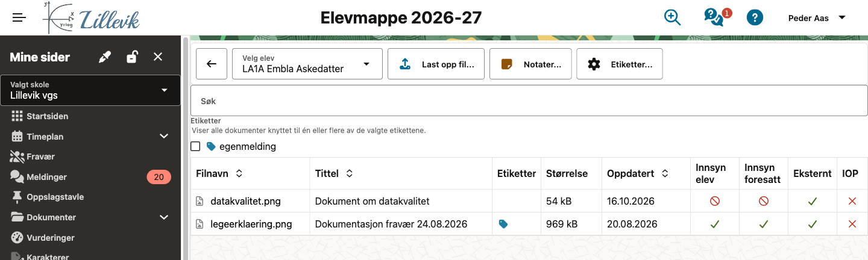Screen dimensions: 868x260
Task: Open Notater button
Action: (x=530, y=64)
